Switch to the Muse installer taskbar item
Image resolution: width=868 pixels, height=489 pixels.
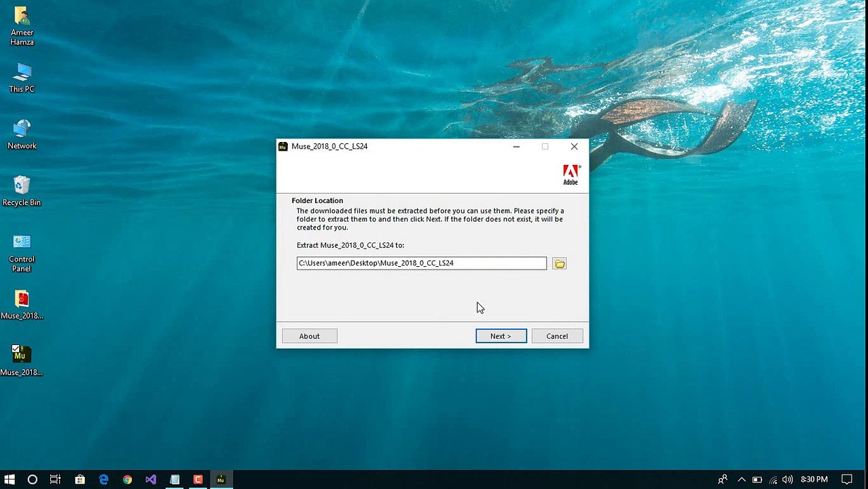click(221, 479)
